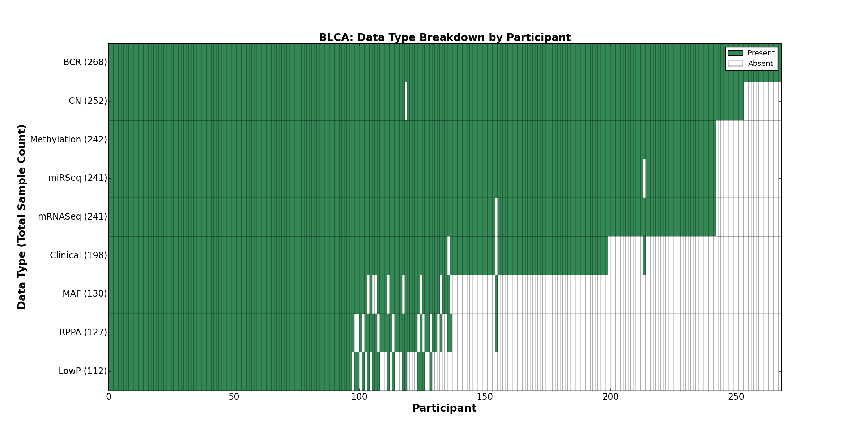Viewport: 868px width, 434px height.
Task: Click the green Present legend swatch
Action: [x=735, y=53]
